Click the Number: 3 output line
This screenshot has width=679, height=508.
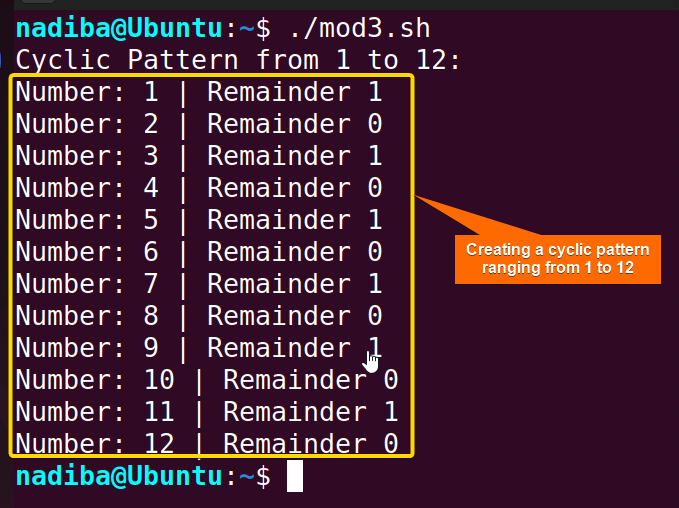[199, 156]
